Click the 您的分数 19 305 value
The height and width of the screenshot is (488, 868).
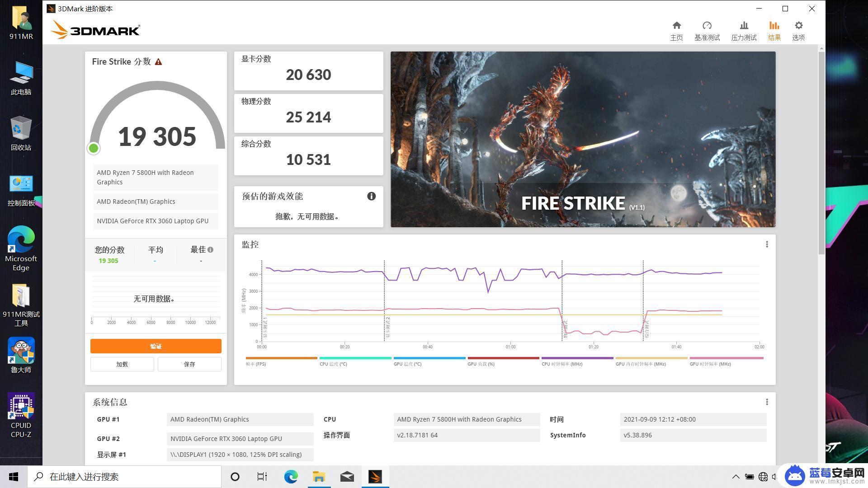pos(108,261)
